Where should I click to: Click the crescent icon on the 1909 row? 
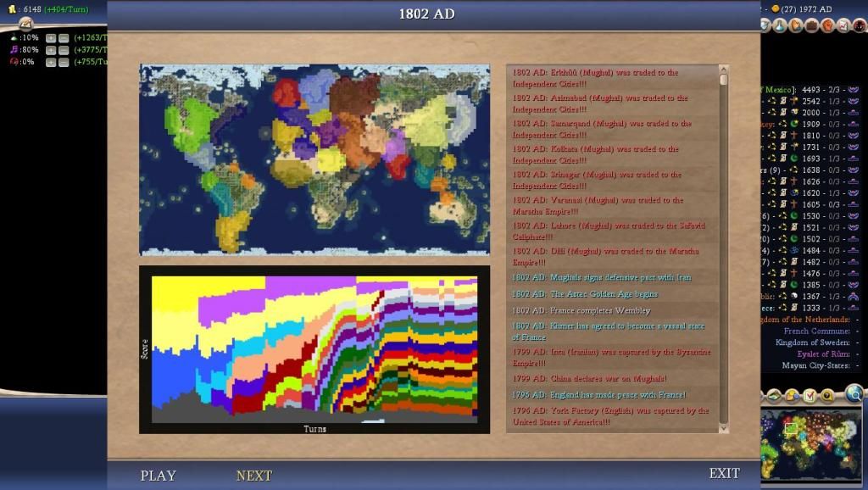tap(793, 124)
